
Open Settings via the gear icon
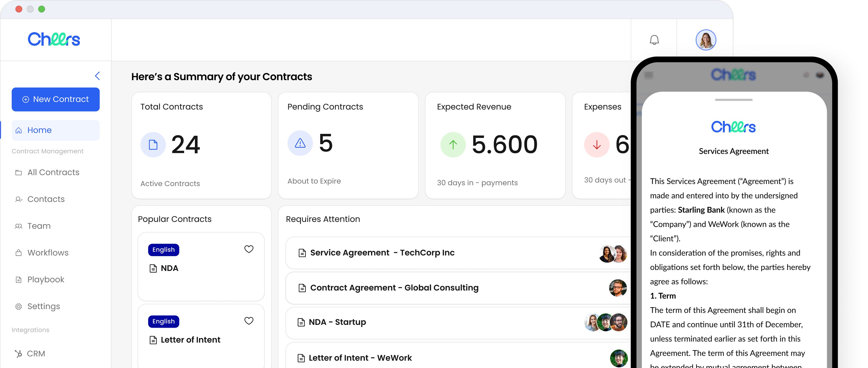coord(19,306)
